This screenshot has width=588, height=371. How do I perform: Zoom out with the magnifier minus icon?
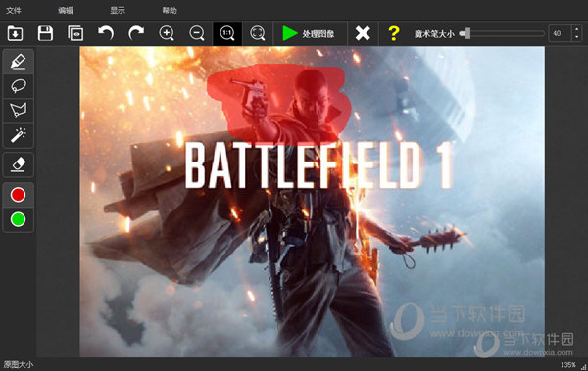[x=197, y=33]
